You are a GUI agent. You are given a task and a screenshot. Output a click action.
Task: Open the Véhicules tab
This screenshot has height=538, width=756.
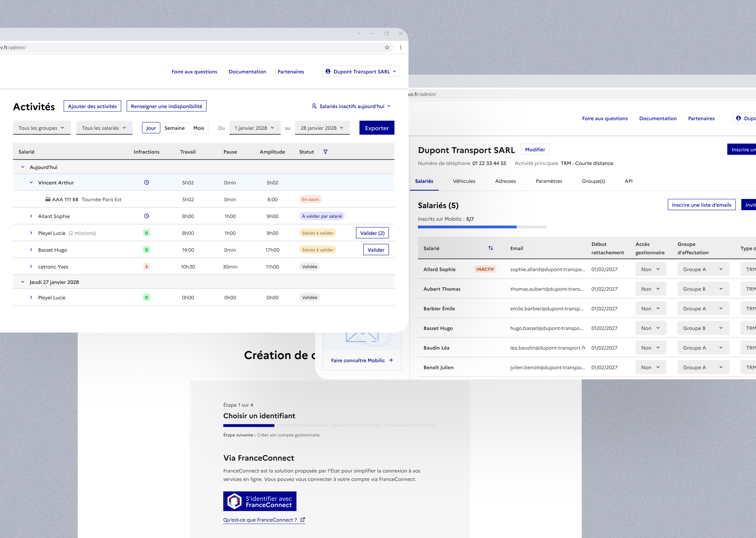coord(464,181)
